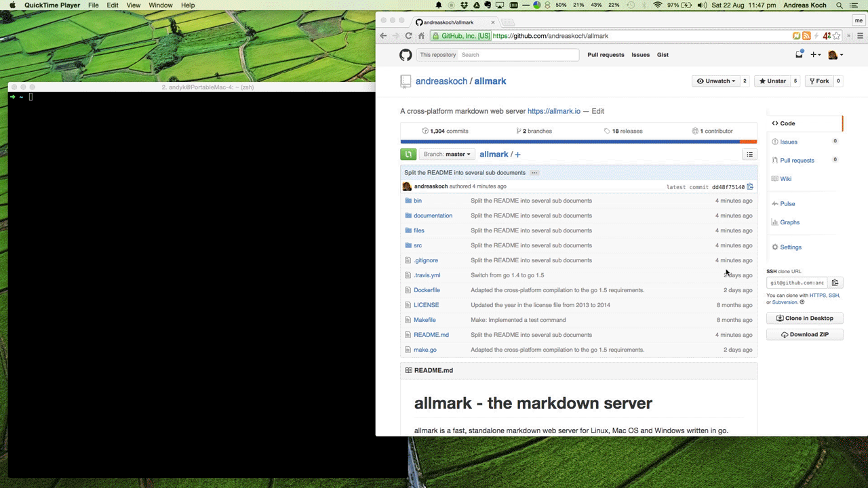Click the Unstar button
This screenshot has width=868, height=488.
click(x=772, y=81)
